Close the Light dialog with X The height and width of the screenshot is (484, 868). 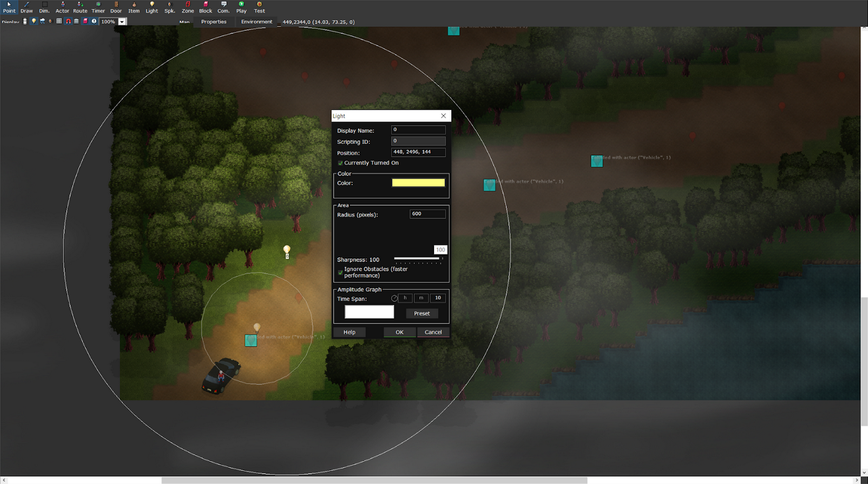click(443, 116)
